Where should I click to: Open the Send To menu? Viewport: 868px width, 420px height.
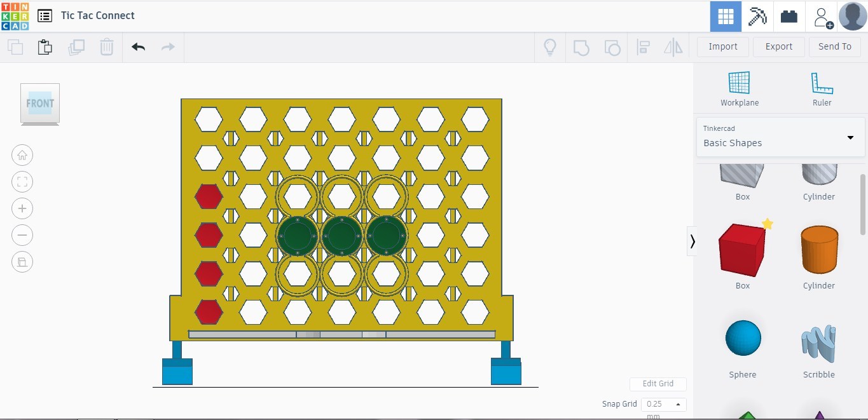[834, 46]
